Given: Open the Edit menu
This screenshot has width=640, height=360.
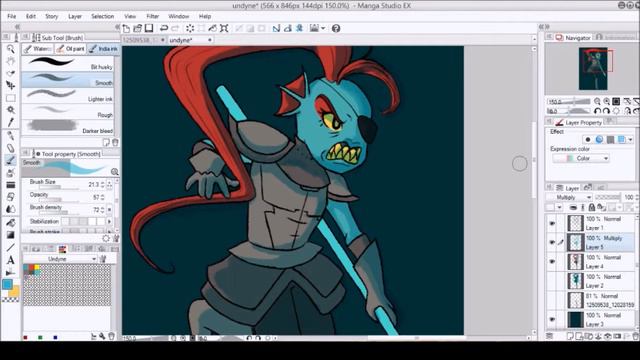Looking at the screenshot, I should [31, 16].
